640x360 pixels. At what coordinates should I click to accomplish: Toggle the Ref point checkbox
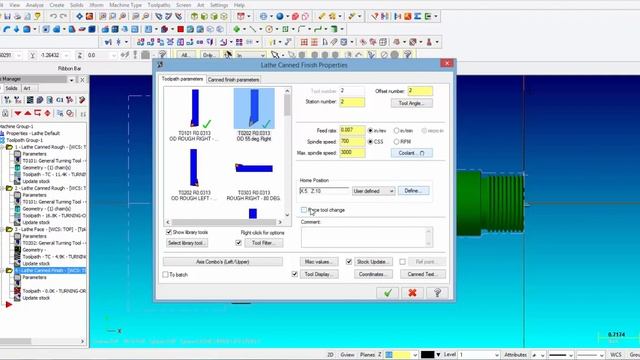[x=402, y=262]
